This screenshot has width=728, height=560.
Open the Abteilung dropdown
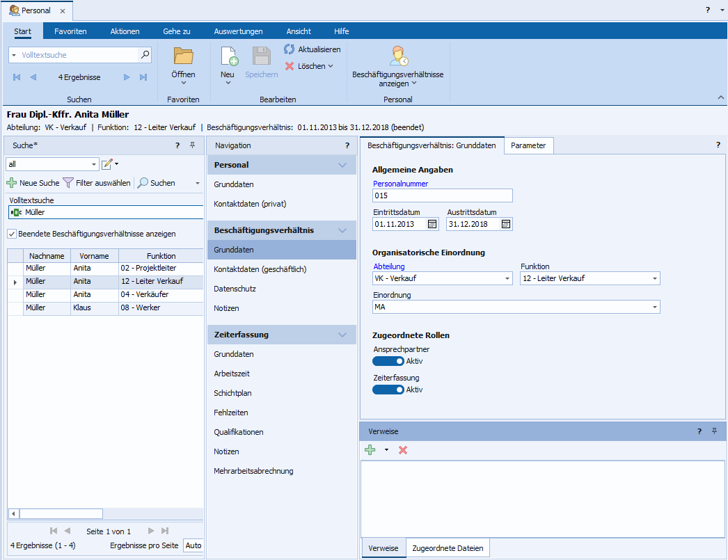[507, 278]
